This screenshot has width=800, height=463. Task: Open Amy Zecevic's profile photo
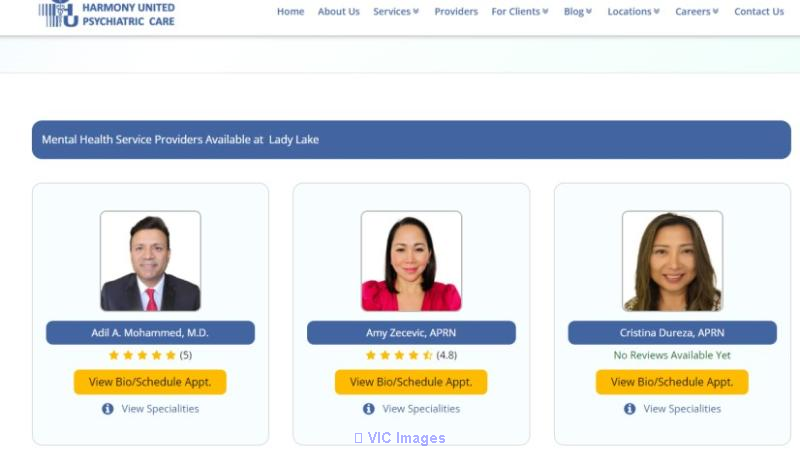coord(411,261)
